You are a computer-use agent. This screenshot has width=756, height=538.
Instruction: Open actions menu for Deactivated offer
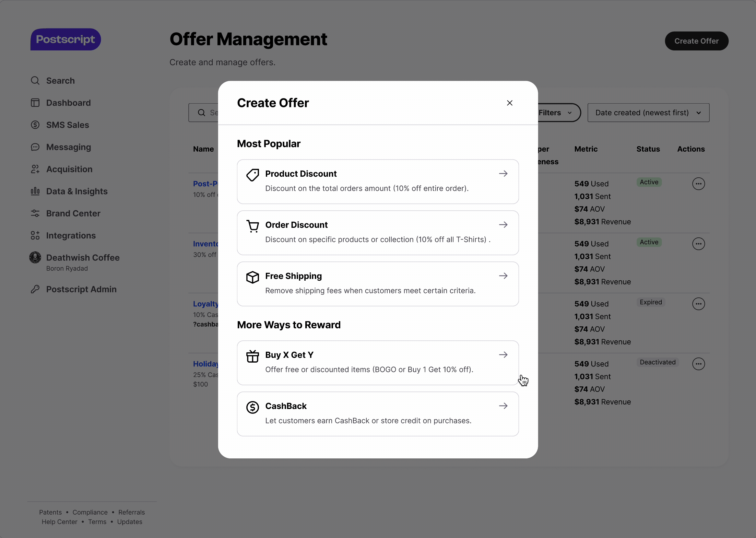click(698, 364)
